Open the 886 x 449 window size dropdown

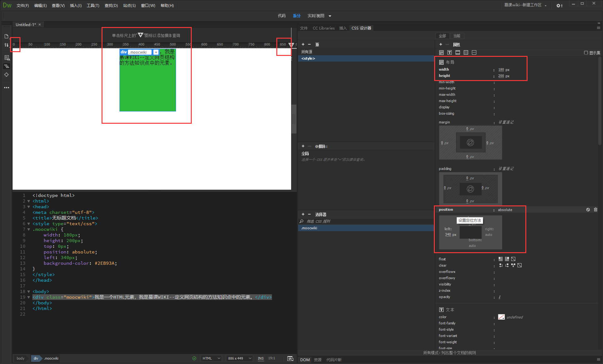coord(240,358)
